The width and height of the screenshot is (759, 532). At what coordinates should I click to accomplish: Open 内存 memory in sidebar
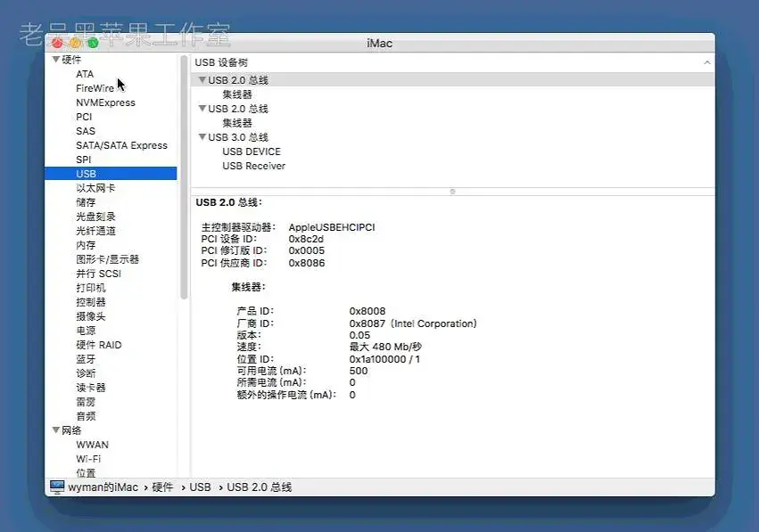[x=86, y=245]
